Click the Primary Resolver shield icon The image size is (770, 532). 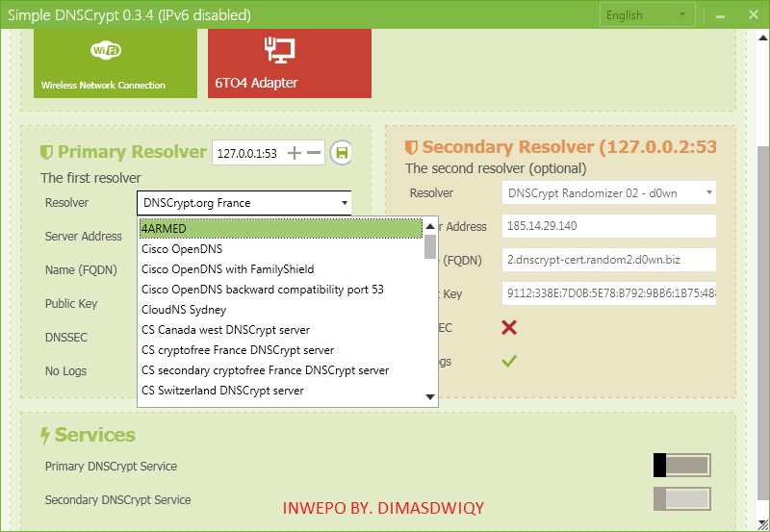[x=46, y=153]
